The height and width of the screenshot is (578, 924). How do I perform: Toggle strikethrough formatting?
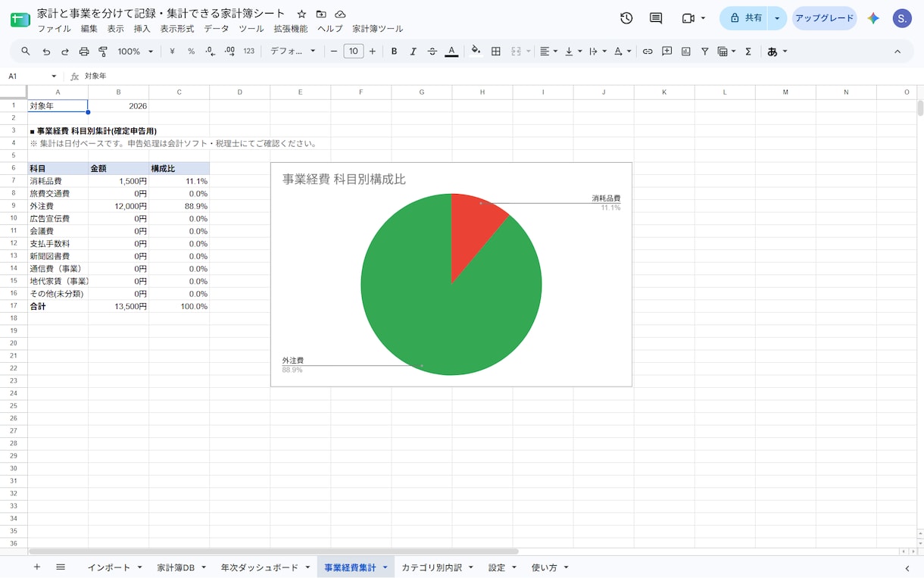coord(432,52)
